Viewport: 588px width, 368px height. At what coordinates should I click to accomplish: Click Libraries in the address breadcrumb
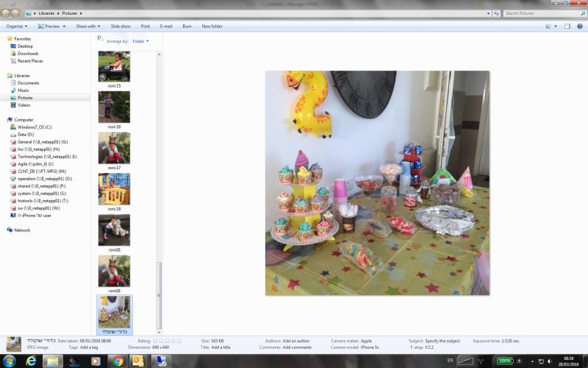coord(46,13)
